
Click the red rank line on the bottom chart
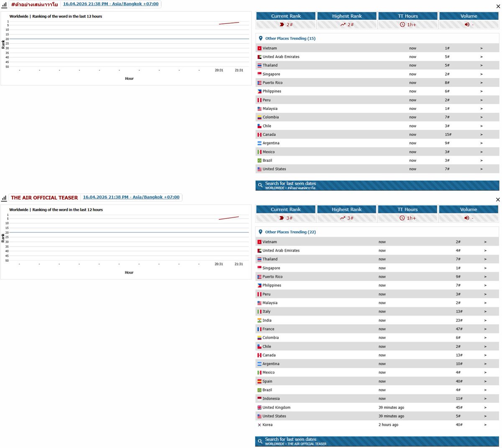click(x=229, y=218)
